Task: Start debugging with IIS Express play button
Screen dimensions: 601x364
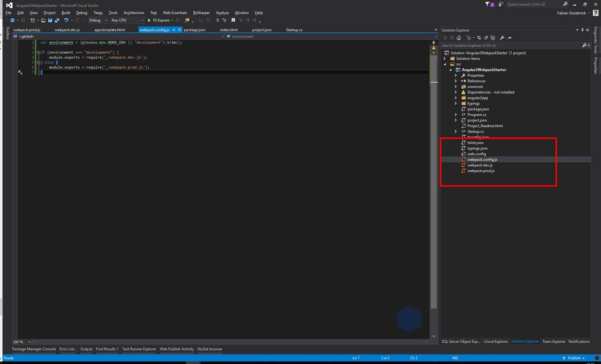Action: coord(149,20)
